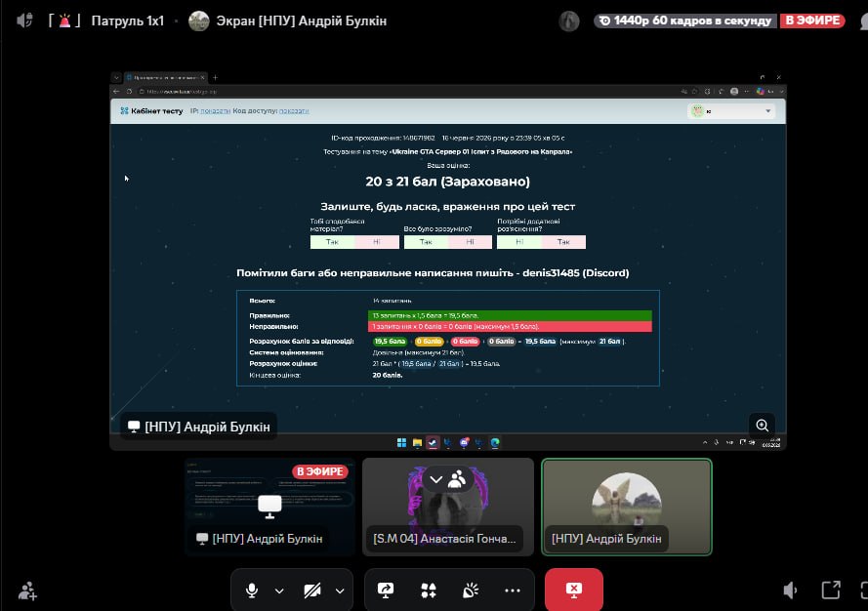The image size is (868, 611).
Task: Click the browser profile avatar icon
Action: point(734,92)
